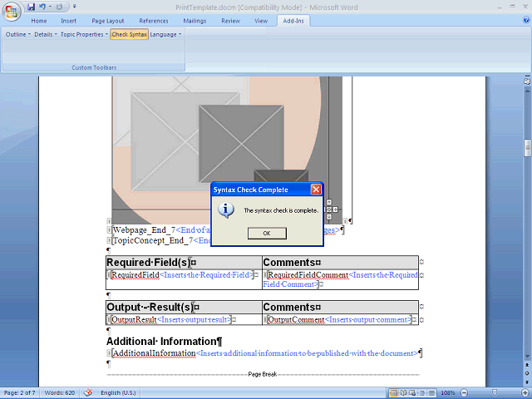Click OK in Syntax Check Complete dialog
Viewport: 532px width, 399px height.
(267, 233)
